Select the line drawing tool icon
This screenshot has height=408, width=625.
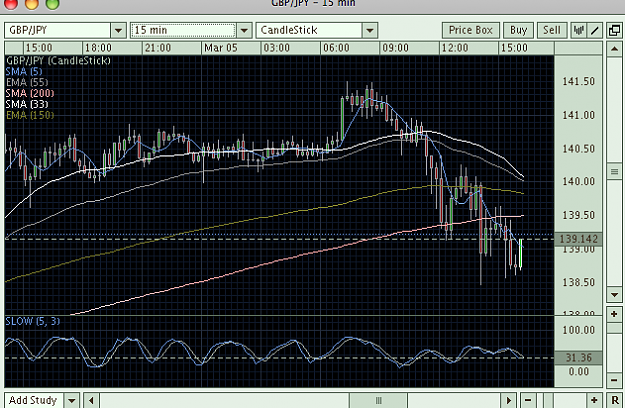tap(594, 30)
